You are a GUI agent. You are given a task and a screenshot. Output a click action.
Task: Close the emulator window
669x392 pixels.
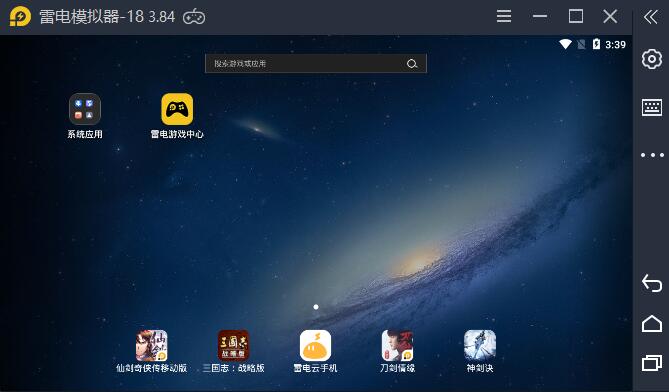pos(610,17)
